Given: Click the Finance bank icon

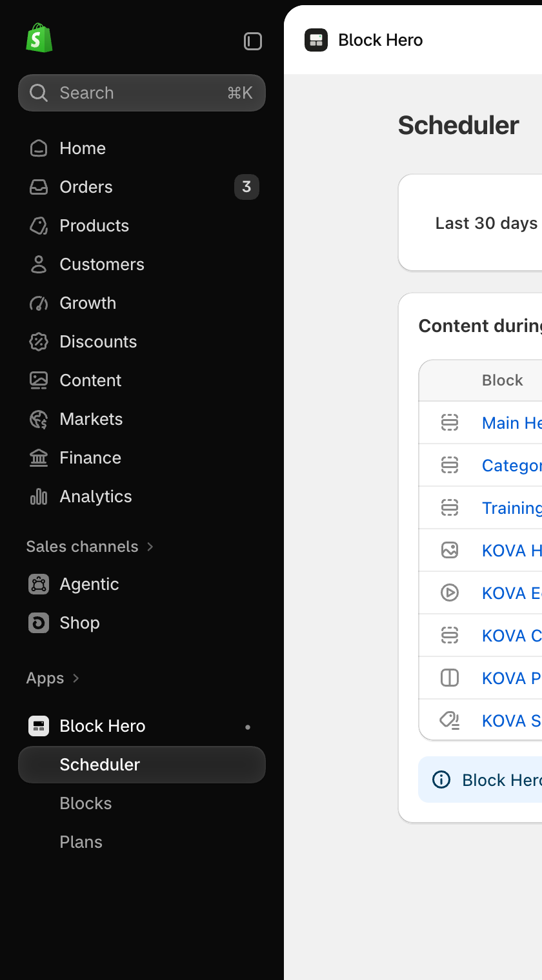Looking at the screenshot, I should [x=39, y=458].
